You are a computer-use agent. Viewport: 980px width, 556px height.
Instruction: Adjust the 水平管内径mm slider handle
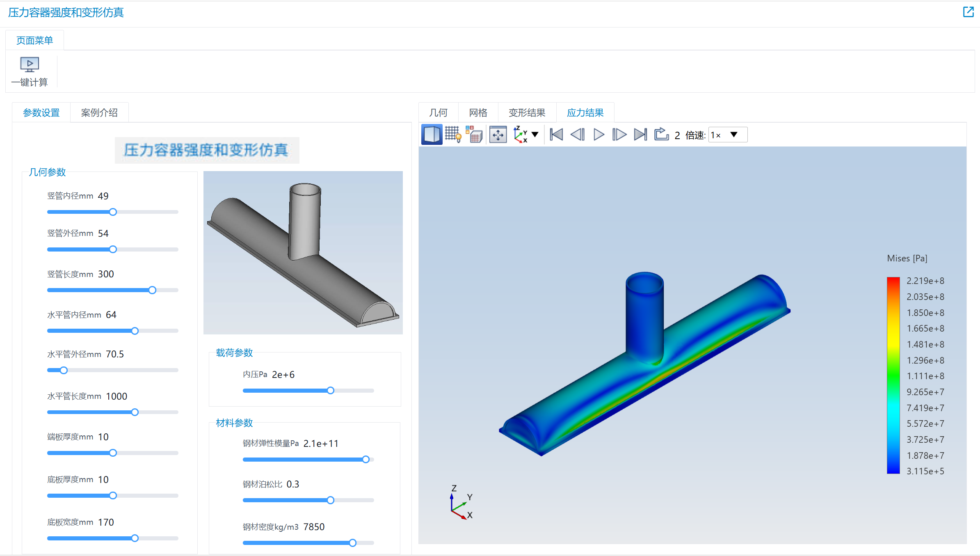pos(135,331)
